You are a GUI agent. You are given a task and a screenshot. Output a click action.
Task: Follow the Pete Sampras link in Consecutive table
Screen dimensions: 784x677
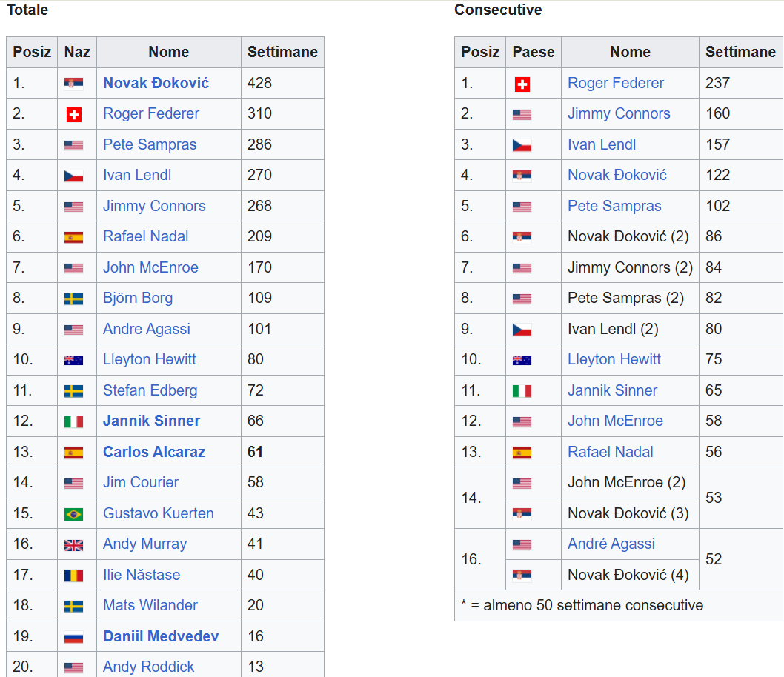pos(614,206)
